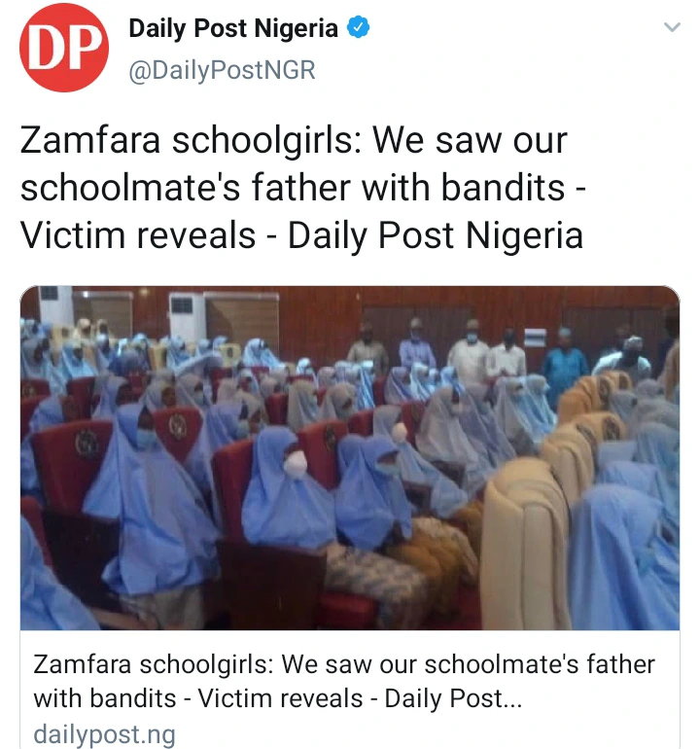Image resolution: width=700 pixels, height=749 pixels.
Task: Select the tweet headline text about Zamfara schoolgirls
Action: (303, 188)
